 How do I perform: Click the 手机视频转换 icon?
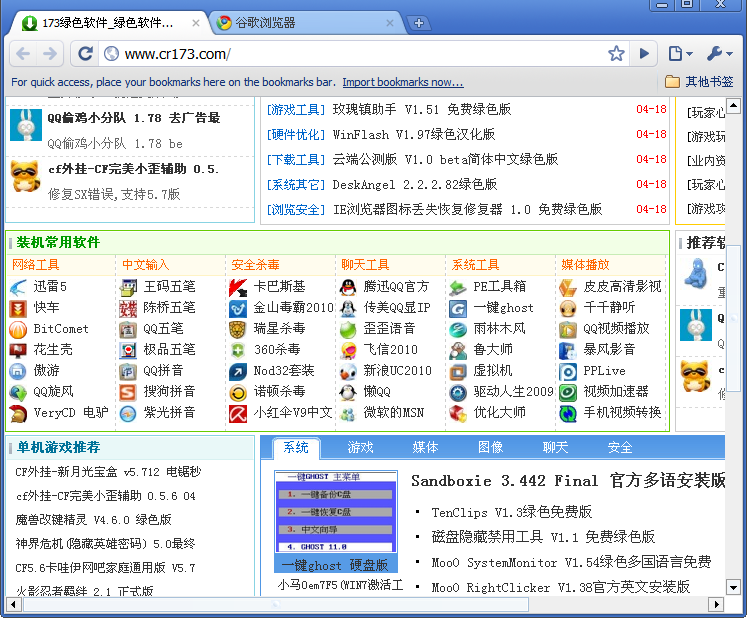pyautogui.click(x=568, y=414)
